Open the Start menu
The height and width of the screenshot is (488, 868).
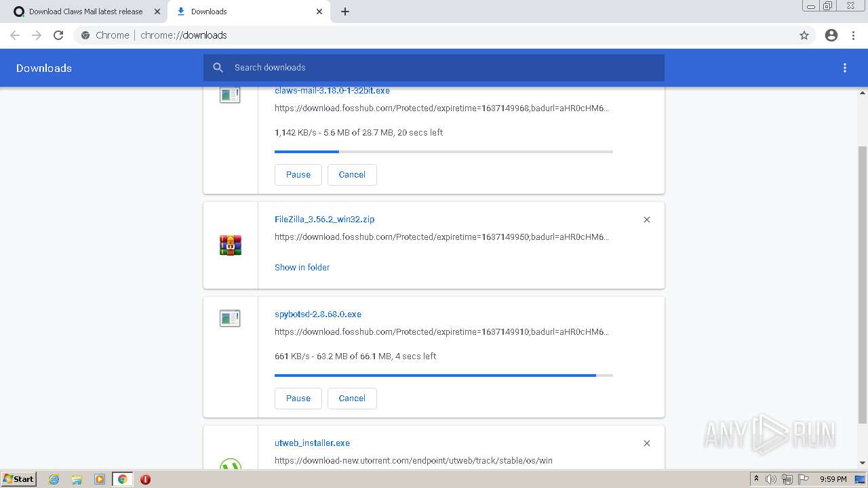pos(18,479)
